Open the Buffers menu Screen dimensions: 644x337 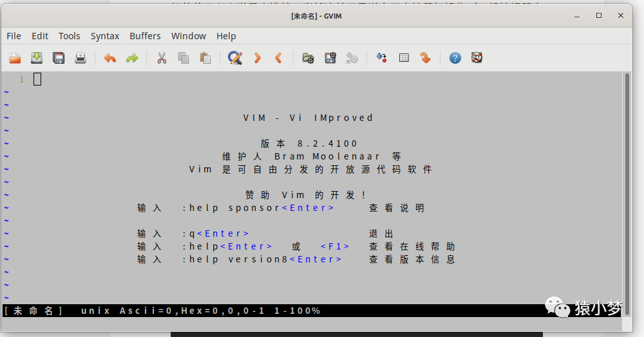pos(145,36)
